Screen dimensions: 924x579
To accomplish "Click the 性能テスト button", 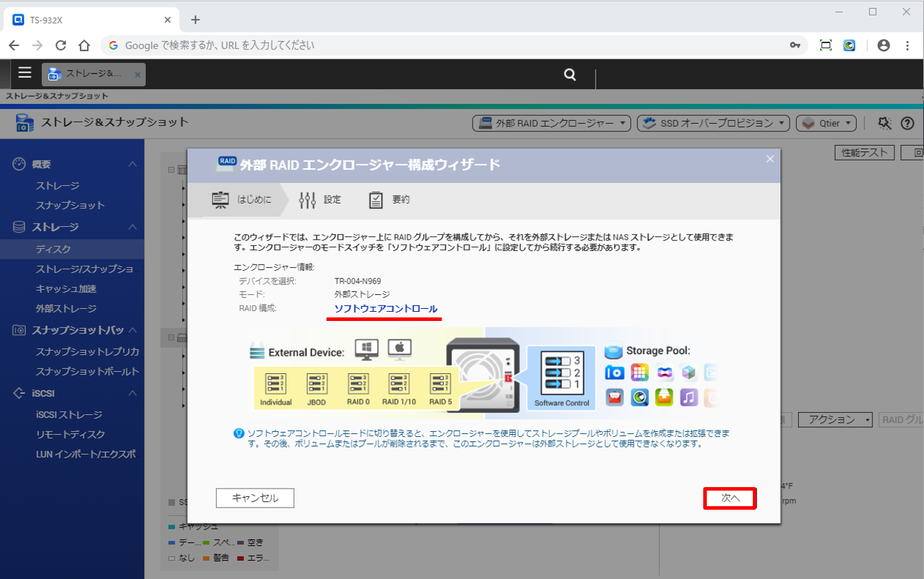I will [865, 153].
